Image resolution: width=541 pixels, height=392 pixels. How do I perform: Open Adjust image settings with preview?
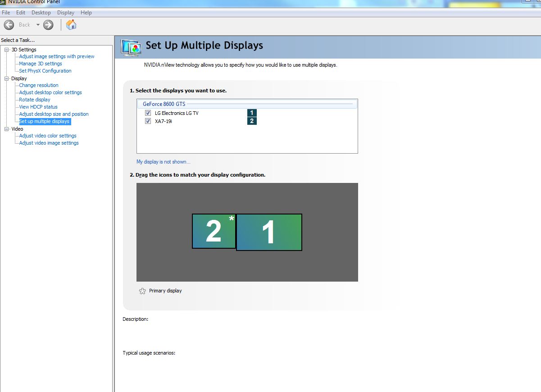pyautogui.click(x=57, y=56)
